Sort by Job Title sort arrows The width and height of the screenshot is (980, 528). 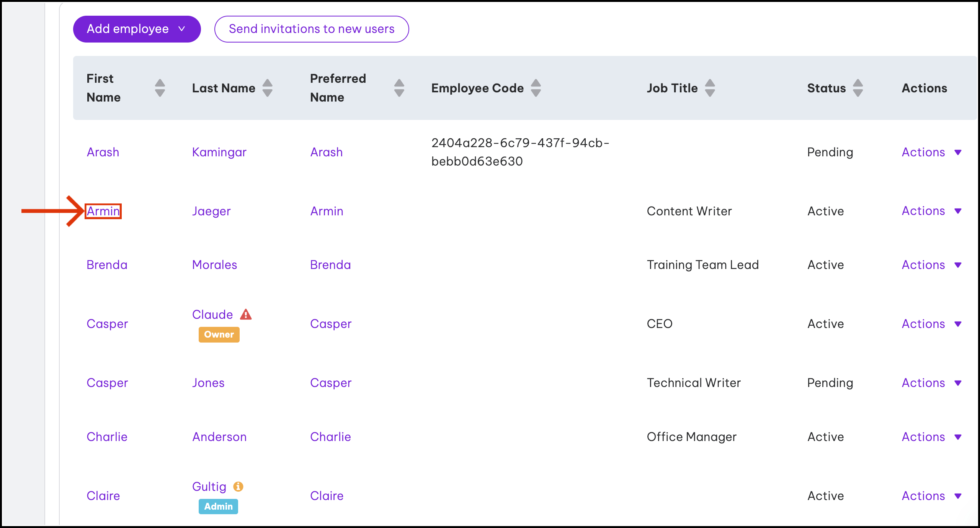710,88
